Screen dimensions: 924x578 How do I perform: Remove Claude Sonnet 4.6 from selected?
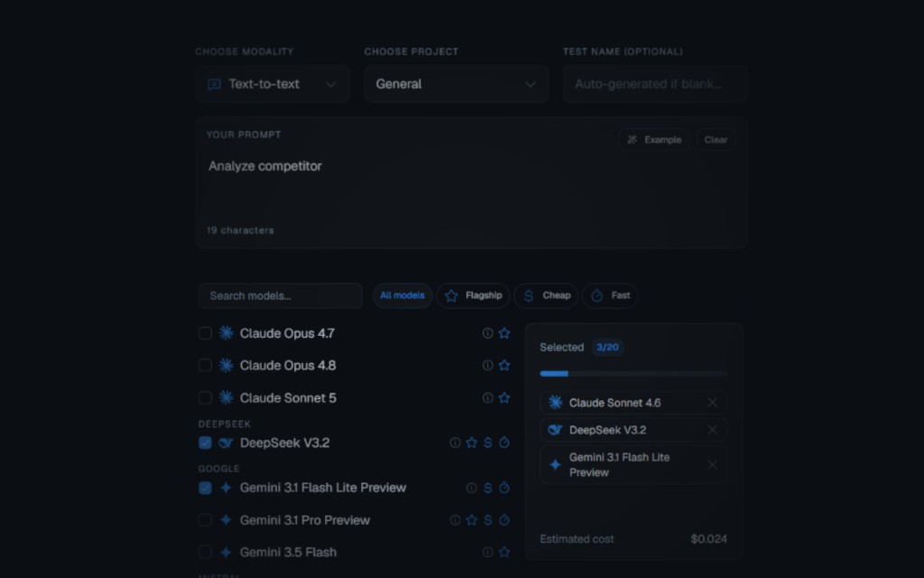[x=712, y=402]
